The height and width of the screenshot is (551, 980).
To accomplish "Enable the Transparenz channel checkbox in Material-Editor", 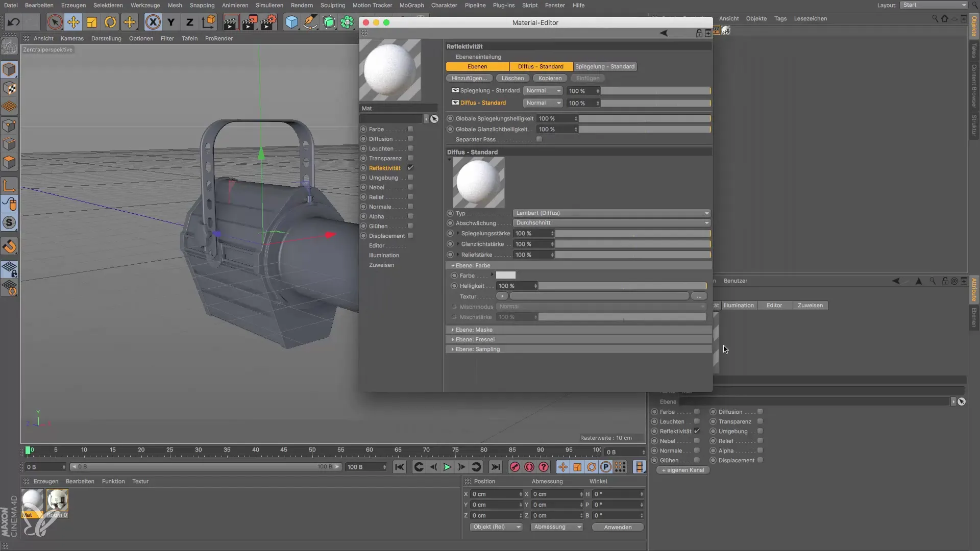I will click(x=410, y=158).
